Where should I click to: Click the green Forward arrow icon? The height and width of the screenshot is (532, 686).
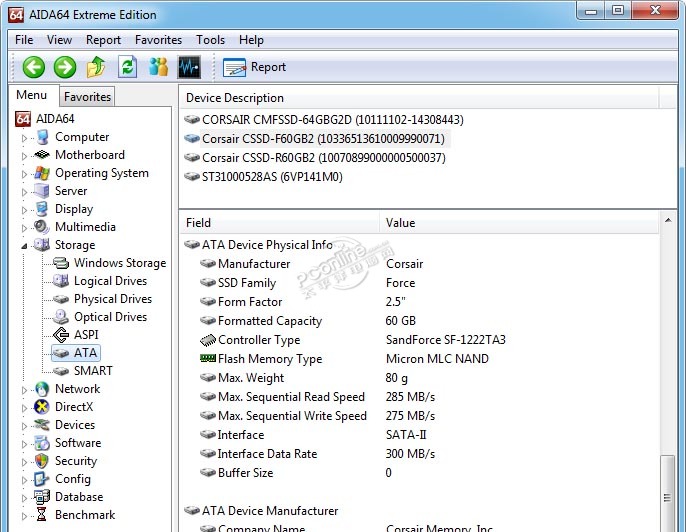(65, 67)
